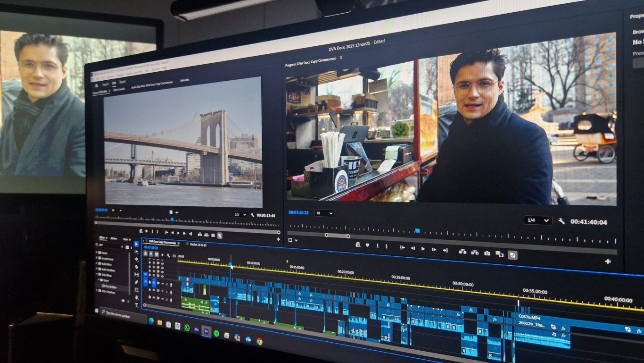Toggle the V1 source patching button

click(x=146, y=274)
